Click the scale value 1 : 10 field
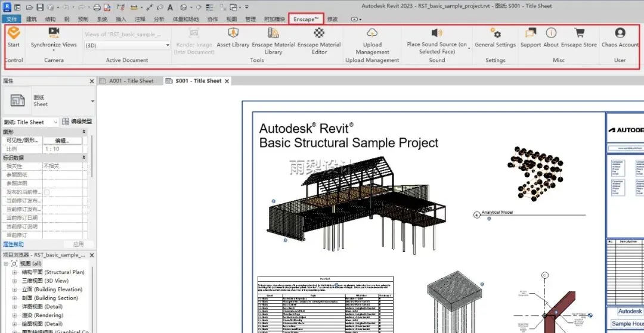The height and width of the screenshot is (333, 644). (63, 149)
